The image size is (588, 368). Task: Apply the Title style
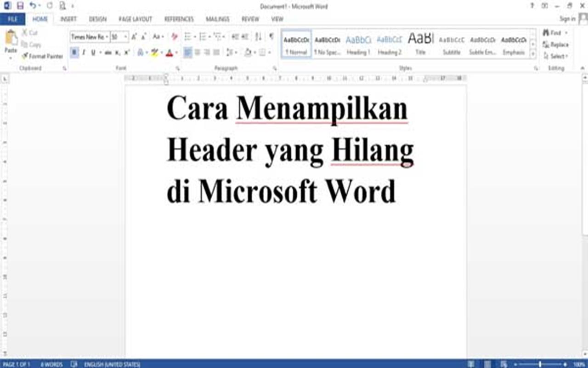(x=420, y=45)
